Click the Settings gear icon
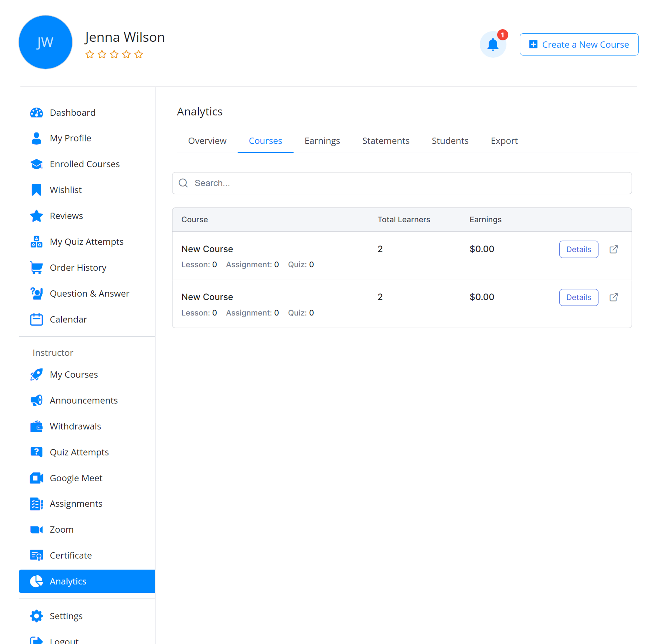Viewport: 656px width, 644px height. 36,616
